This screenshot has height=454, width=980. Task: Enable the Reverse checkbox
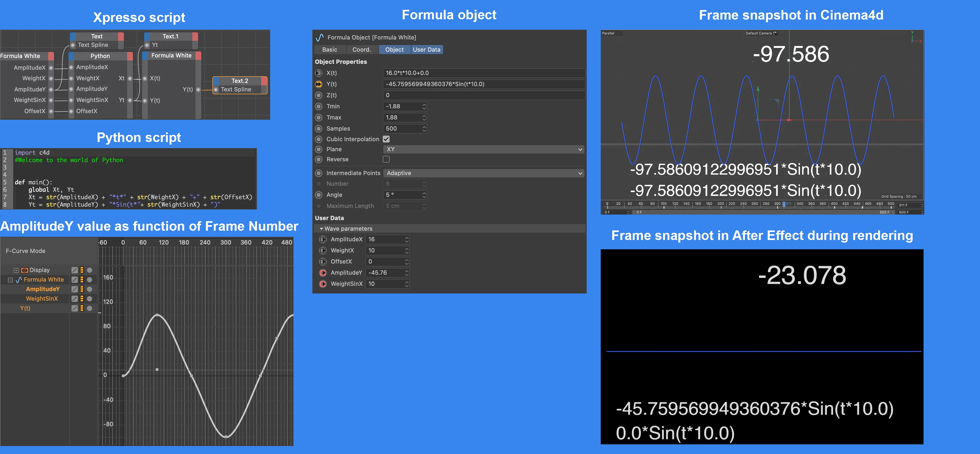pos(386,159)
